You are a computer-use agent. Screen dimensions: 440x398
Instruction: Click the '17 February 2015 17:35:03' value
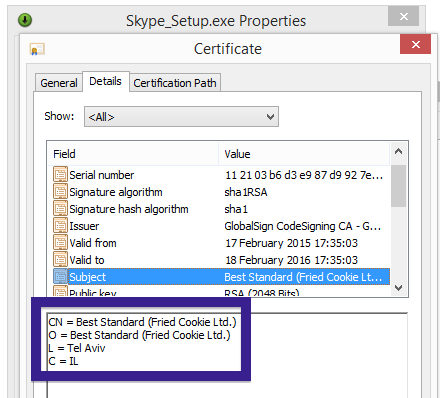(291, 243)
